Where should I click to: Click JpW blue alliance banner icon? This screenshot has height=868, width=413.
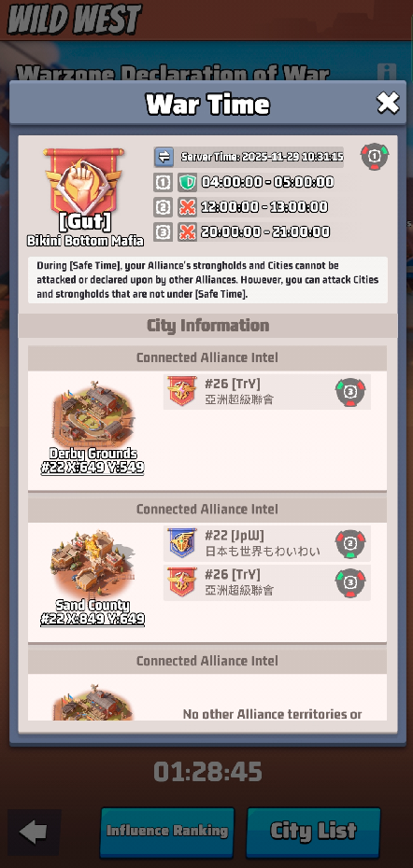pos(182,543)
